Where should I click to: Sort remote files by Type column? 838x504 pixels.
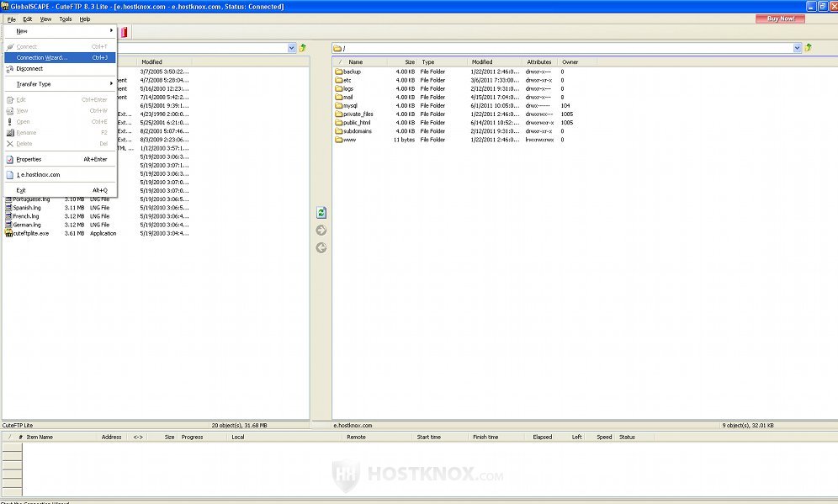[x=443, y=62]
